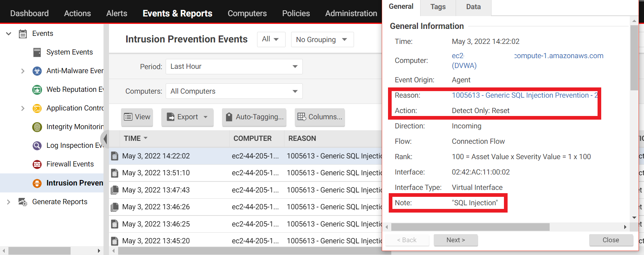Click event icon for May 3 13:51:10 row
This screenshot has width=644, height=255.
pyautogui.click(x=114, y=173)
